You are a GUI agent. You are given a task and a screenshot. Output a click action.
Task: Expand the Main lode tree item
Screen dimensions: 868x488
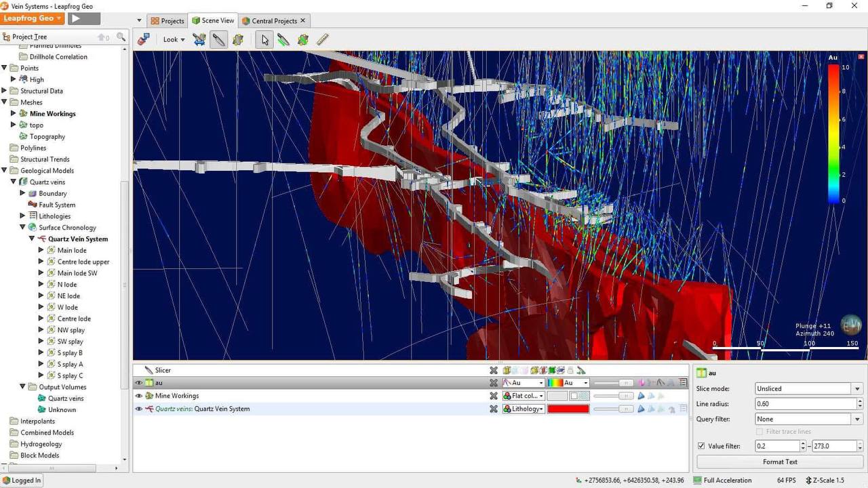click(41, 251)
